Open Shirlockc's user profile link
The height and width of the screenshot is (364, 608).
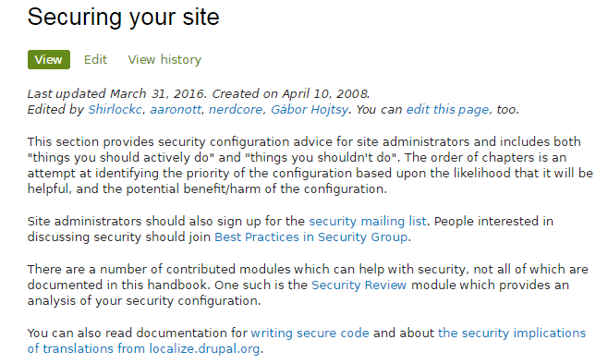coord(116,110)
